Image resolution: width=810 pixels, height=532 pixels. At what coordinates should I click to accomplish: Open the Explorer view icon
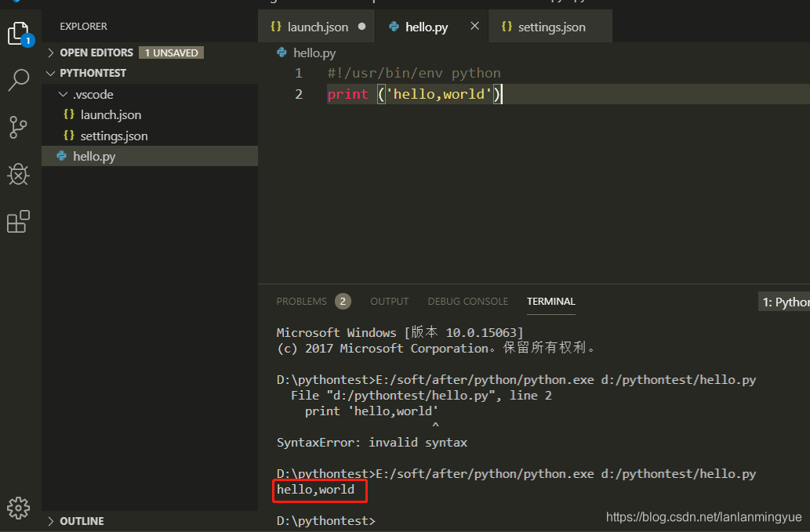pos(18,33)
